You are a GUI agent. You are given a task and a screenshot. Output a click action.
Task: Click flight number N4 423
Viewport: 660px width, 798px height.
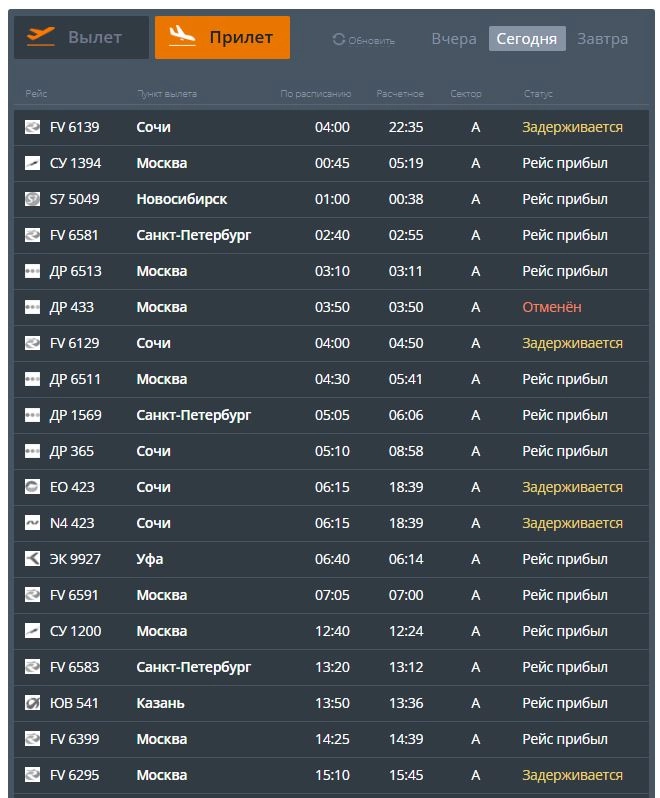point(72,523)
